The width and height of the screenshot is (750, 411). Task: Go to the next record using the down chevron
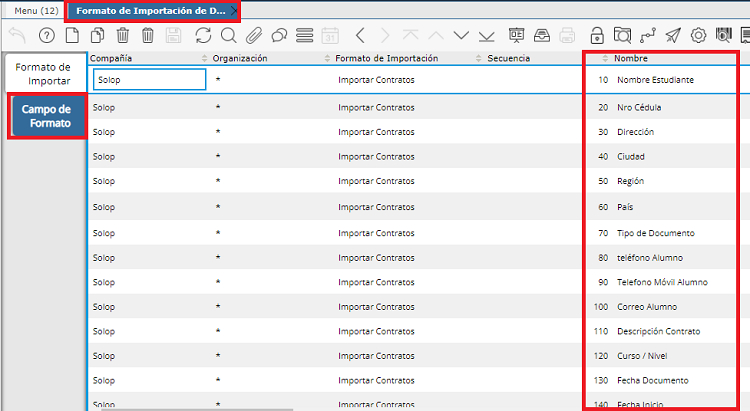460,36
